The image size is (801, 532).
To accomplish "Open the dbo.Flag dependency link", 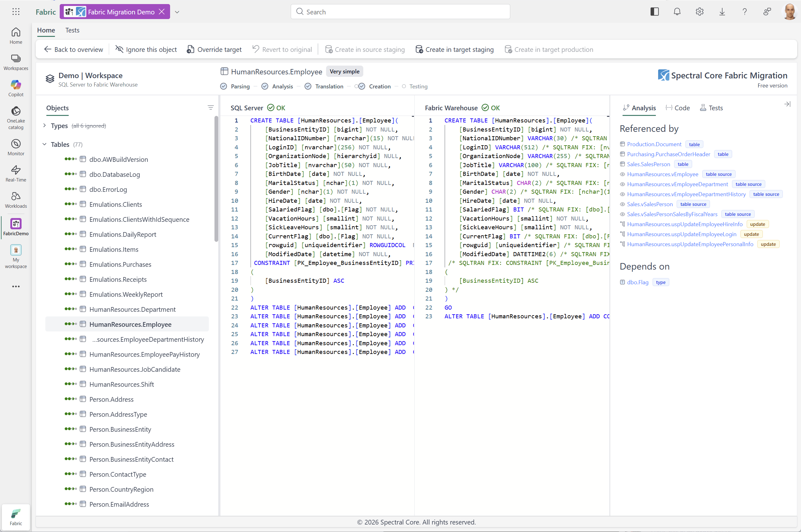I will click(638, 282).
